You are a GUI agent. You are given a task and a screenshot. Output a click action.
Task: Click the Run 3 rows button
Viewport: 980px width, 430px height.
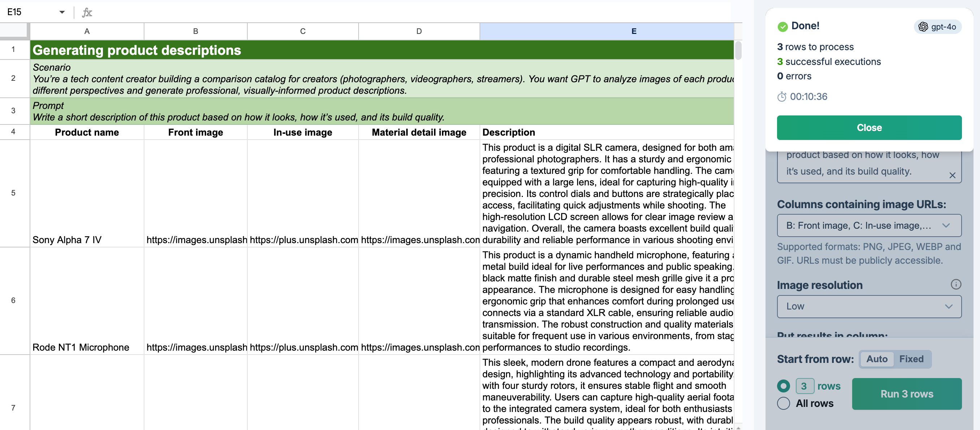click(907, 394)
